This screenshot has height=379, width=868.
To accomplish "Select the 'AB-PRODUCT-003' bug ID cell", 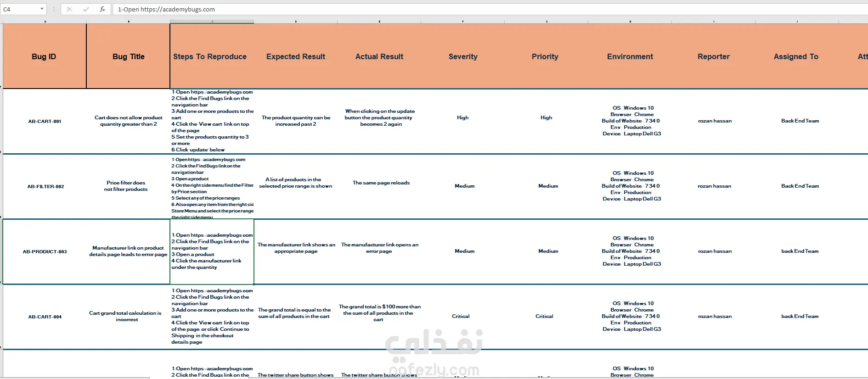I will click(45, 252).
